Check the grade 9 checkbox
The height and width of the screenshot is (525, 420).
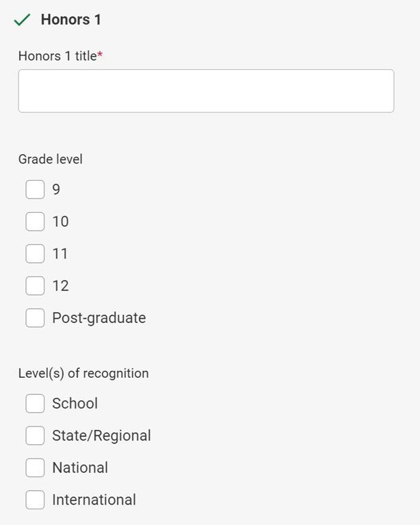point(35,190)
